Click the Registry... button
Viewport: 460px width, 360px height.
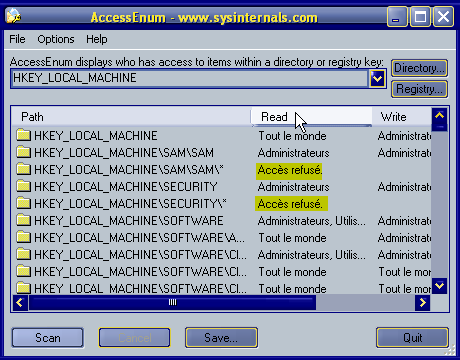[419, 89]
